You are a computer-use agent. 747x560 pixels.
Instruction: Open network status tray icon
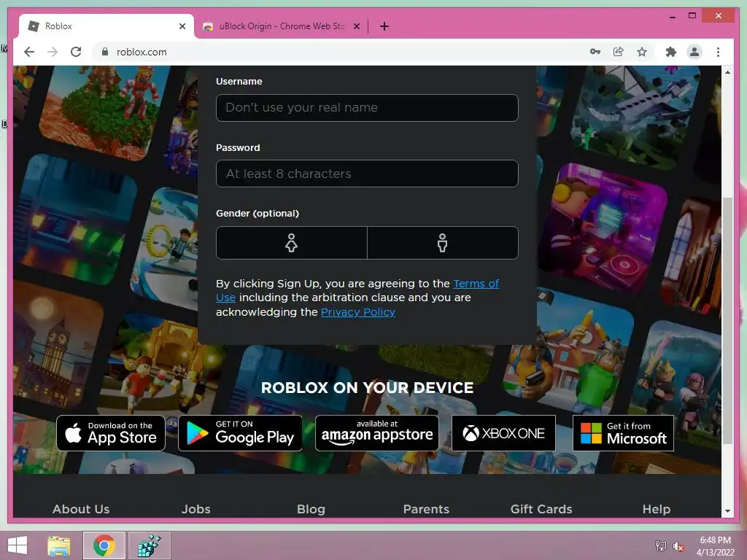[660, 545]
